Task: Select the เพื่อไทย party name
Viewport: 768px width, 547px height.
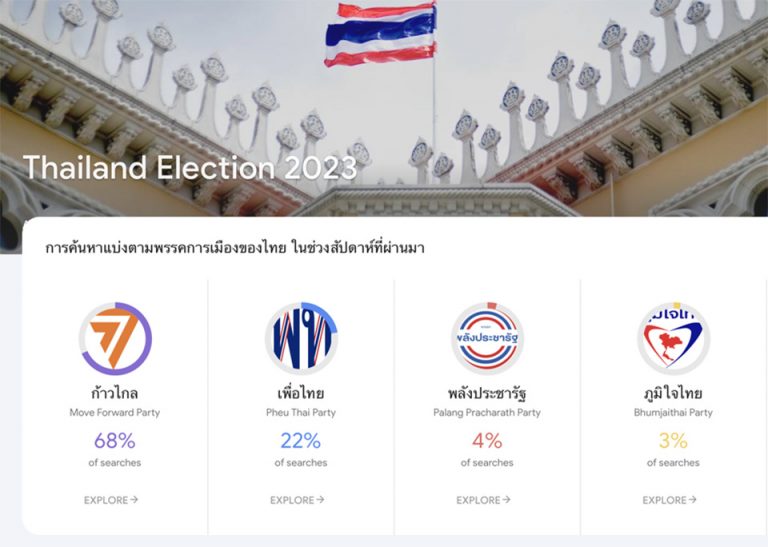Action: 301,393
